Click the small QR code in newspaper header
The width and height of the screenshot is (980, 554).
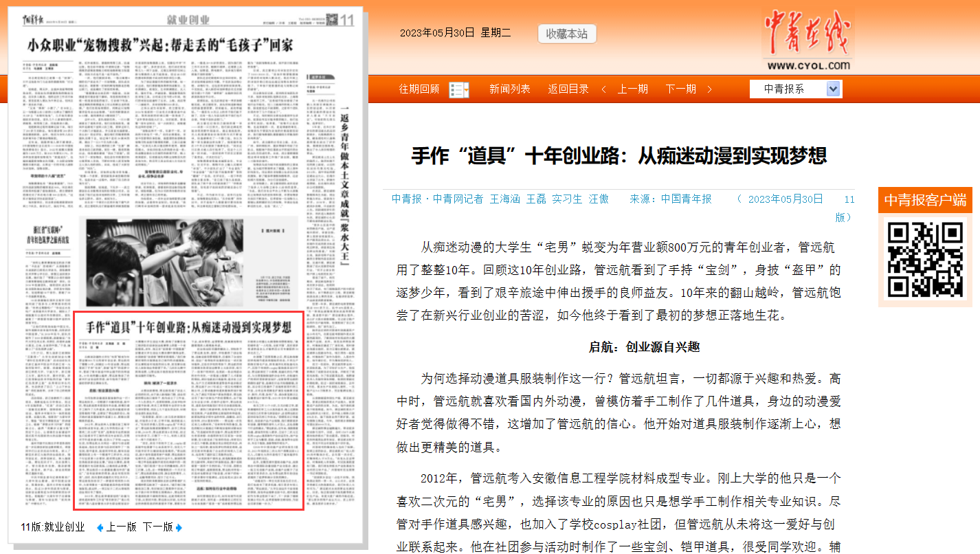point(331,19)
